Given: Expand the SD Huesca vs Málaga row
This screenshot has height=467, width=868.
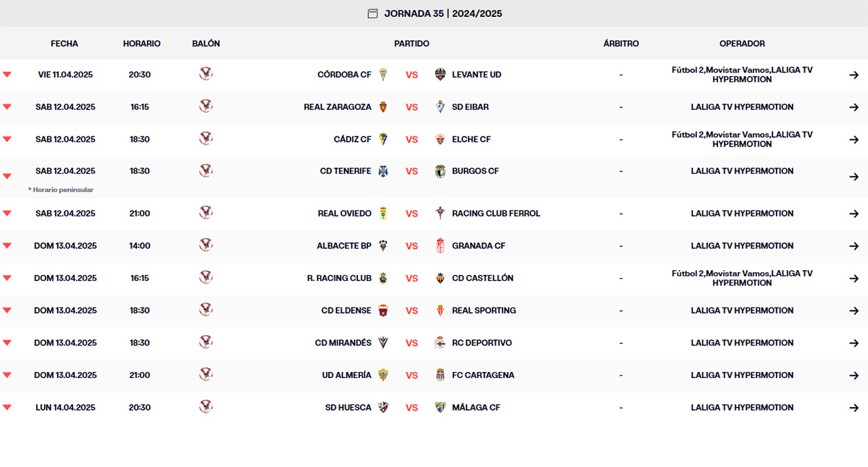Looking at the screenshot, I should (x=7, y=407).
